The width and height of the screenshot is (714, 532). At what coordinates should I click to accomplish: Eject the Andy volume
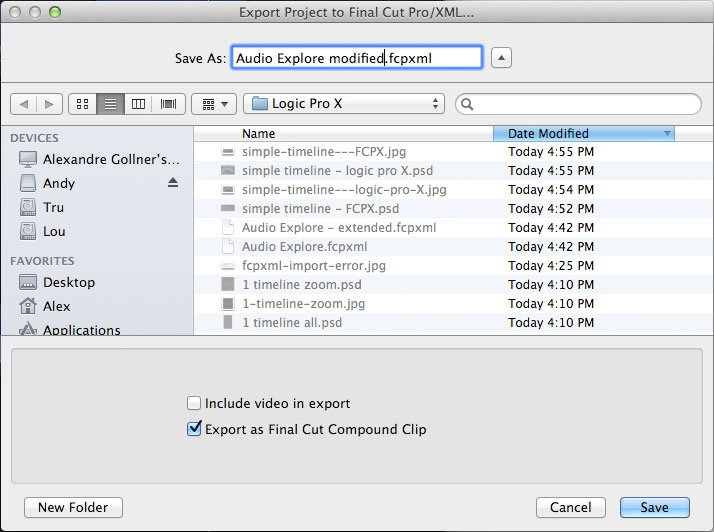pyautogui.click(x=173, y=183)
